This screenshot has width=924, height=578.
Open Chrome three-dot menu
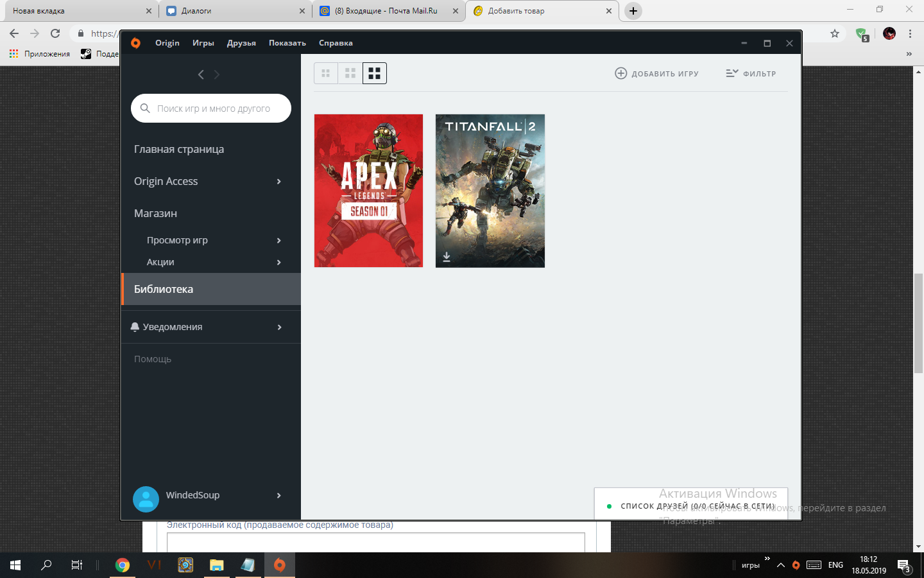click(910, 33)
